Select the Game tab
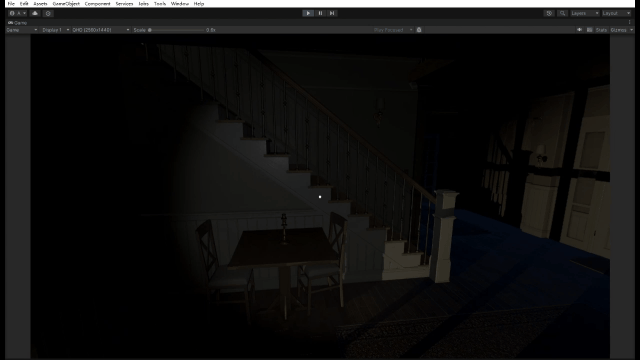Screen dimensions: 640x360 click(x=17, y=23)
